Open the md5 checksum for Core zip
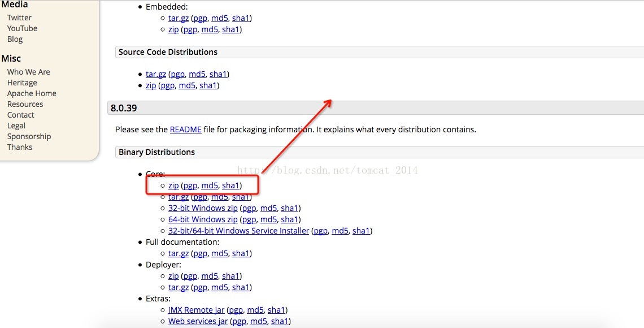644x328 pixels. coord(210,186)
